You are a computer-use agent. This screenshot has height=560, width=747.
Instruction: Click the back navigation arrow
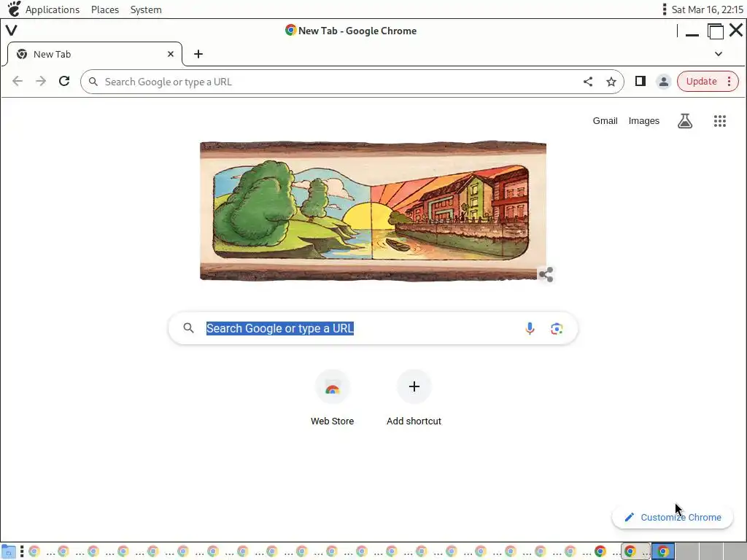click(x=18, y=82)
